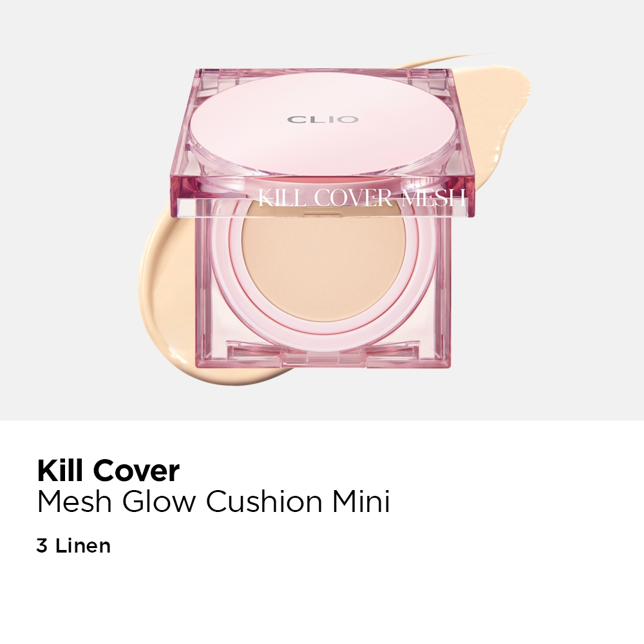Click the CLIO logo on the lid

point(323,120)
